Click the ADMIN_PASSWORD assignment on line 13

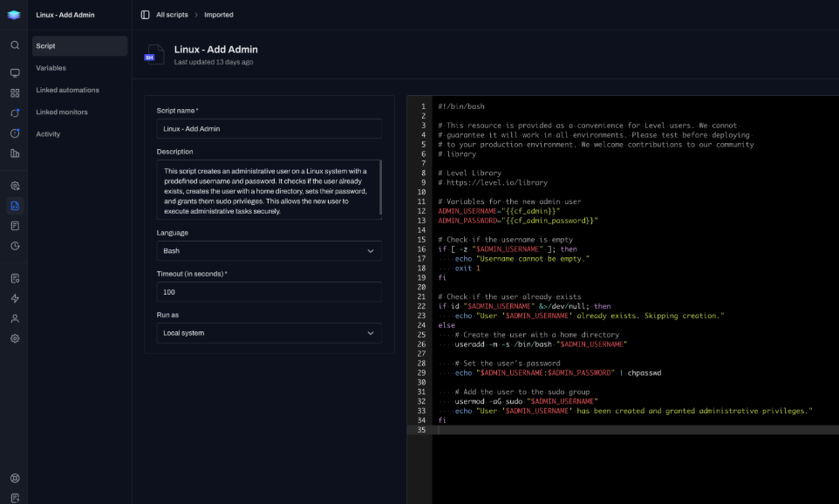[518, 221]
